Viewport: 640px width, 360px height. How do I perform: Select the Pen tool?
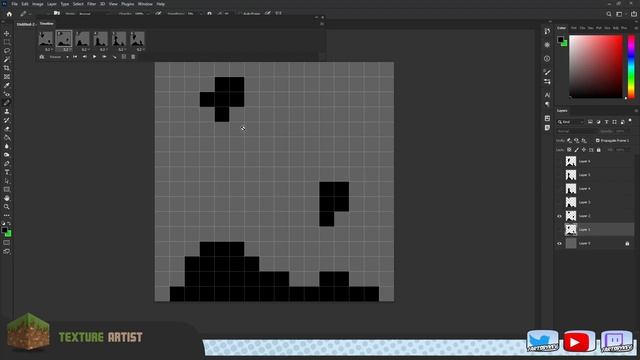click(x=7, y=163)
